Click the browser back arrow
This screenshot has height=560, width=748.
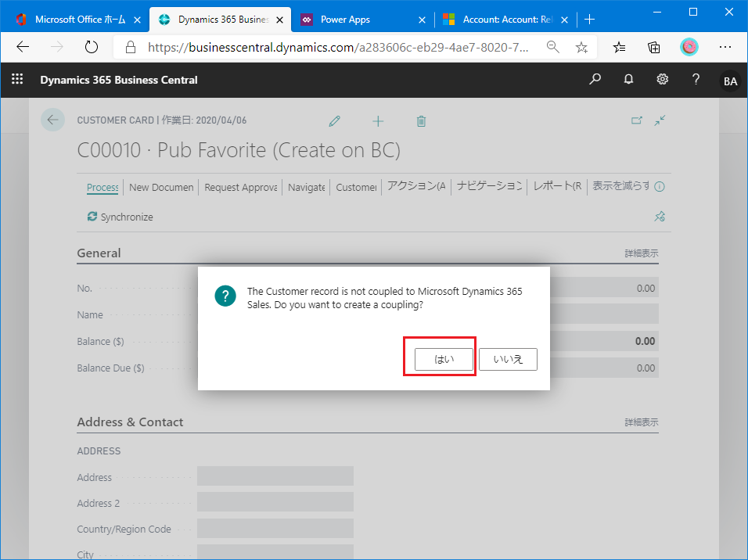tap(23, 47)
